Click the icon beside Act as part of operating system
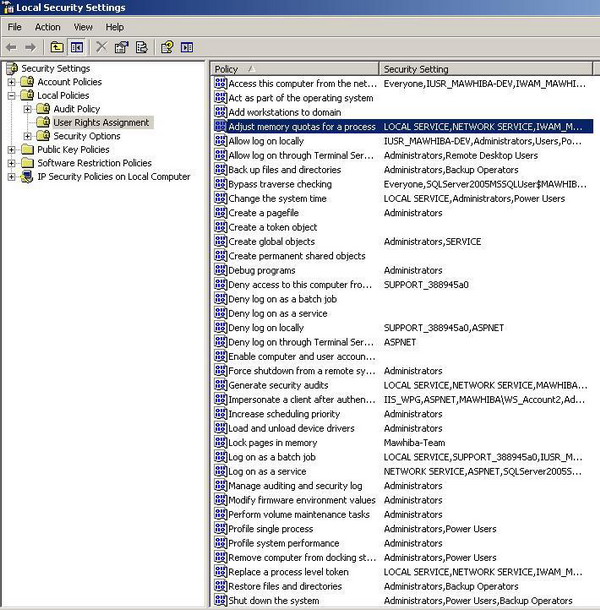This screenshot has height=610, width=600. (220, 98)
